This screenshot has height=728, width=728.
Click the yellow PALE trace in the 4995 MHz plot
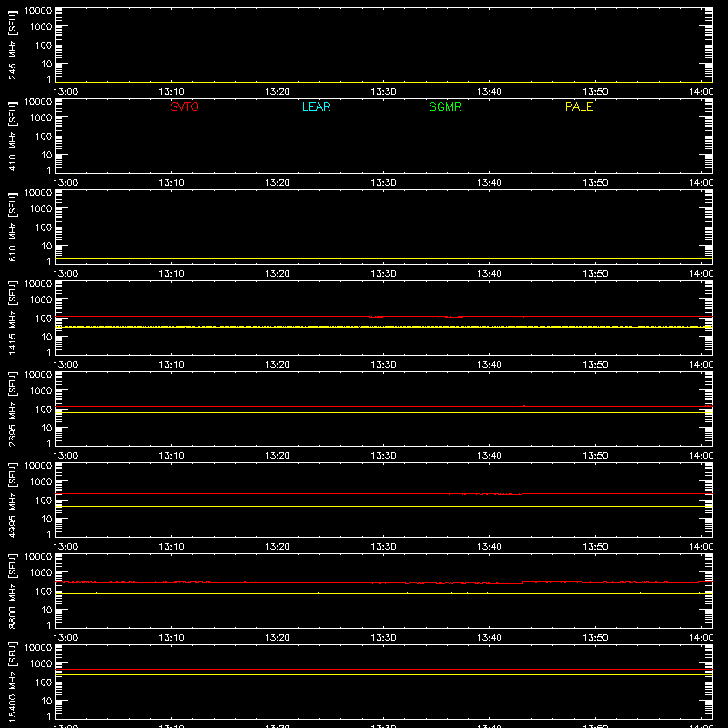click(383, 507)
